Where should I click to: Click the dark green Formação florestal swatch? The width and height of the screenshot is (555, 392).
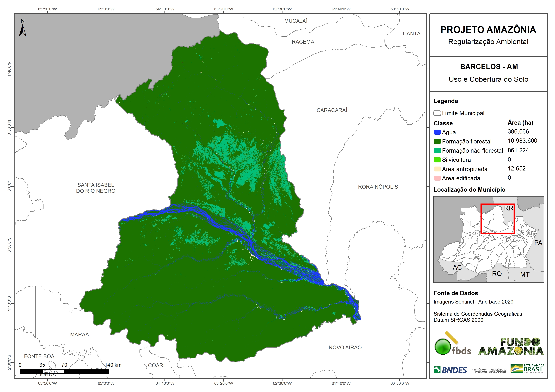point(437,141)
